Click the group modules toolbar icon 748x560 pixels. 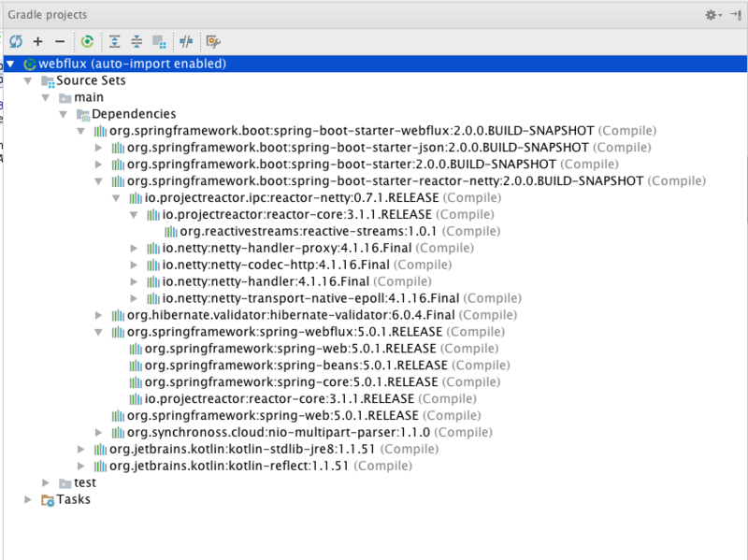[x=159, y=41]
